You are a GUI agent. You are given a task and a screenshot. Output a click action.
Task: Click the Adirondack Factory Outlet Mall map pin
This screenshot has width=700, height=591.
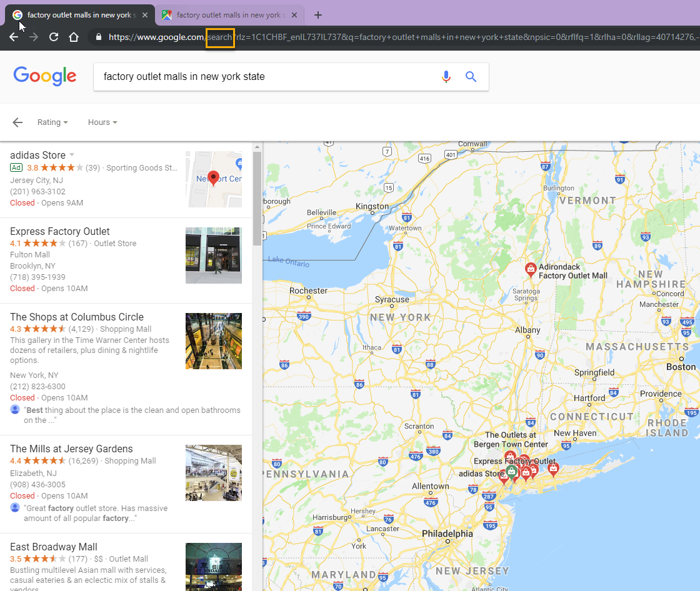tap(530, 269)
